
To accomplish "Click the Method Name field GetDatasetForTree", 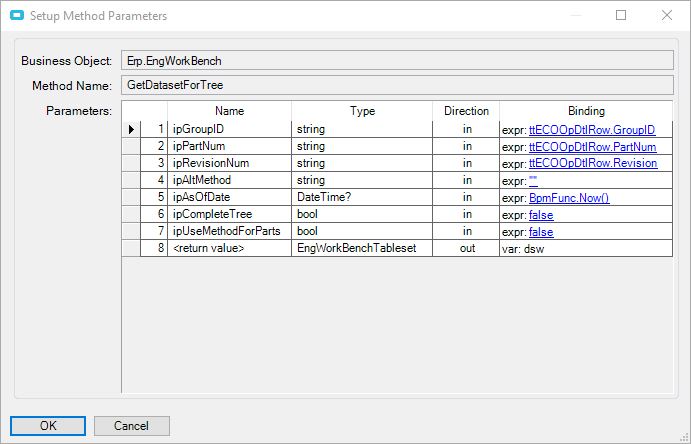I will (397, 85).
